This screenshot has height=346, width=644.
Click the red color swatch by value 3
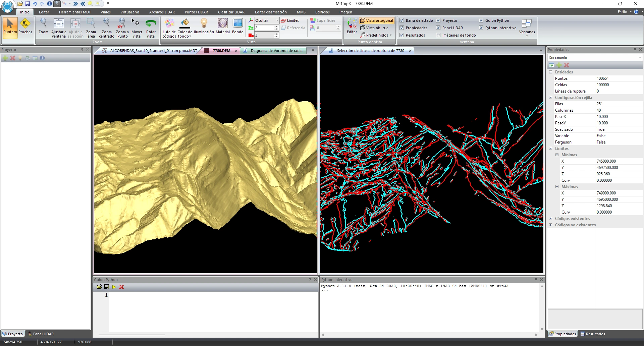click(x=251, y=35)
